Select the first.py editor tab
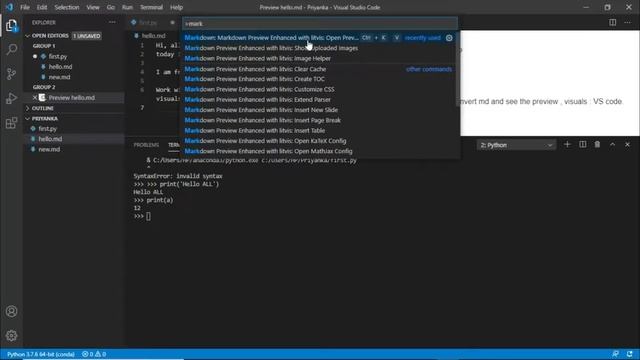640x360 pixels. tap(148, 22)
